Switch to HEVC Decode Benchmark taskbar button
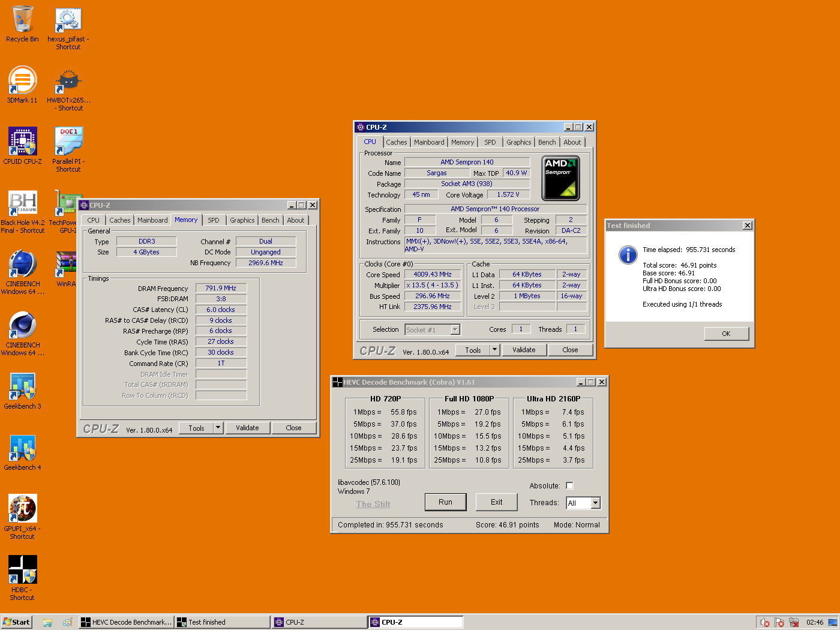 click(x=127, y=622)
